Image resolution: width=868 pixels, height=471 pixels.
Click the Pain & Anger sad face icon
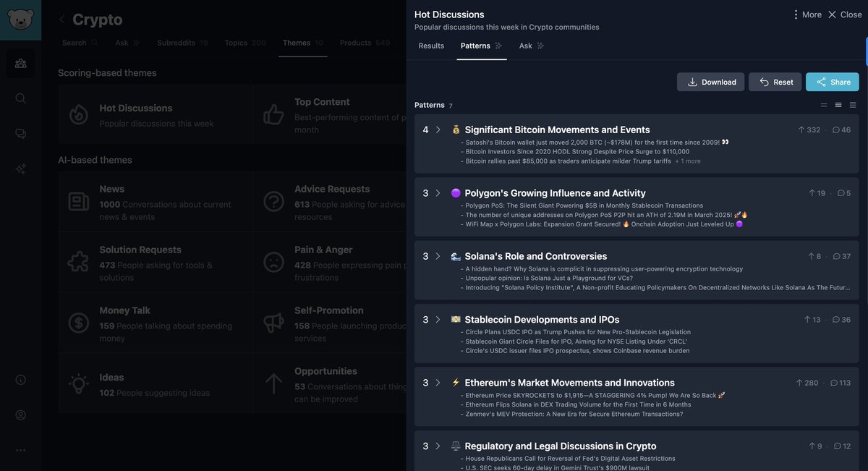[273, 262]
